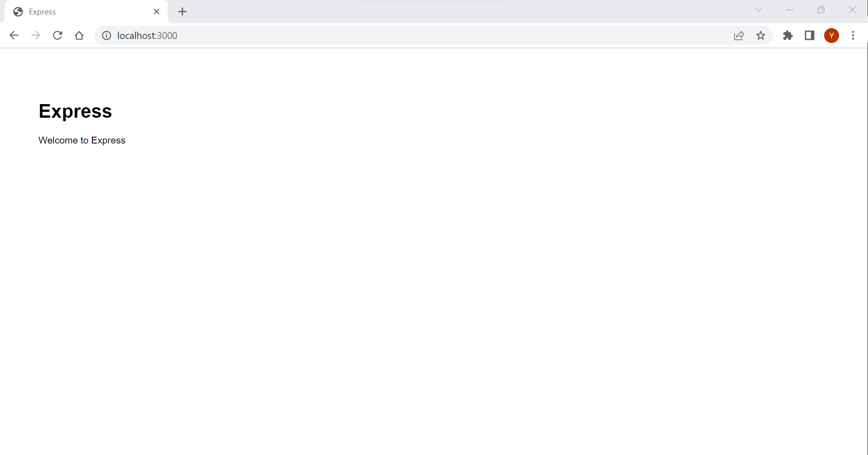Image resolution: width=868 pixels, height=455 pixels.
Task: Open Chrome's three-dot menu
Action: (853, 35)
